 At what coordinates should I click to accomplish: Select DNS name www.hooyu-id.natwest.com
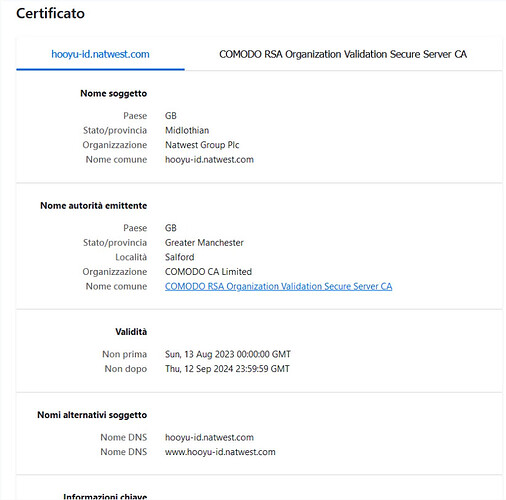[x=220, y=452]
